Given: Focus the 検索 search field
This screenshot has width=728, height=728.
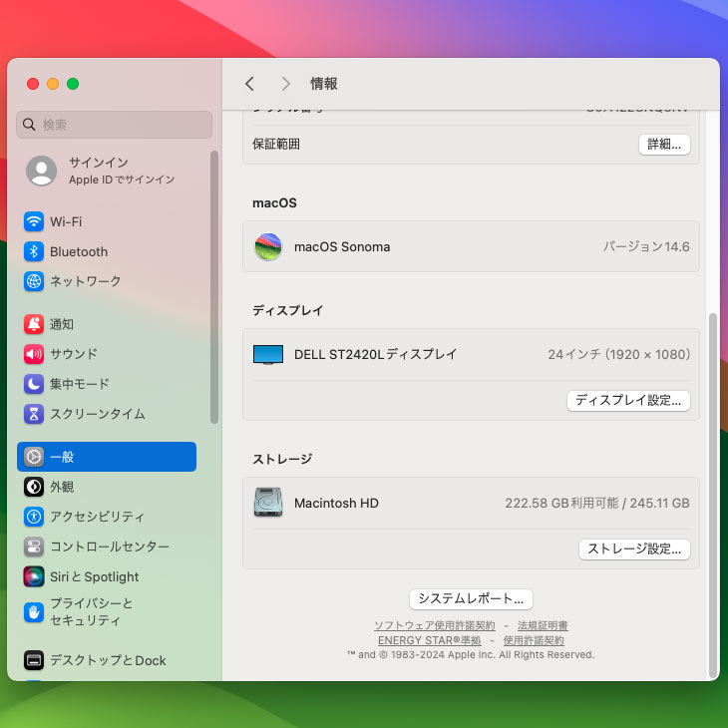Looking at the screenshot, I should point(115,124).
